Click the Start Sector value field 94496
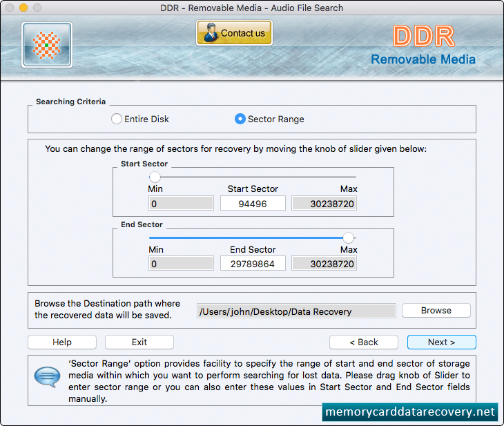The image size is (504, 426). [253, 204]
